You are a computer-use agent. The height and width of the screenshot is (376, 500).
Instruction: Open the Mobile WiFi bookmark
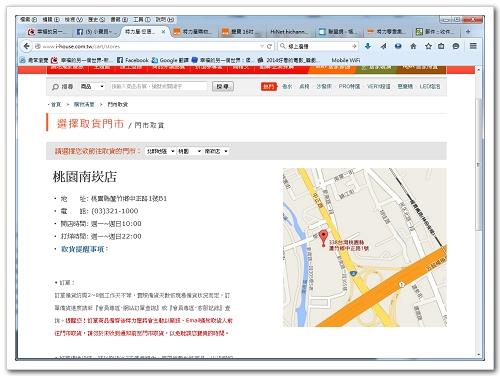(x=345, y=60)
